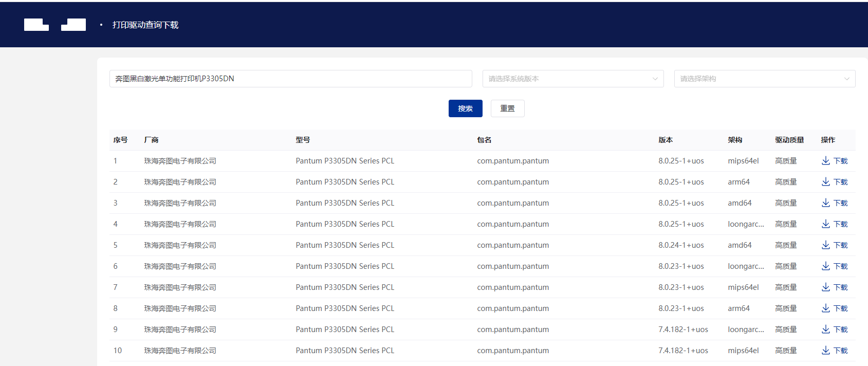
Task: Click download icon for row 9
Action: click(825, 330)
